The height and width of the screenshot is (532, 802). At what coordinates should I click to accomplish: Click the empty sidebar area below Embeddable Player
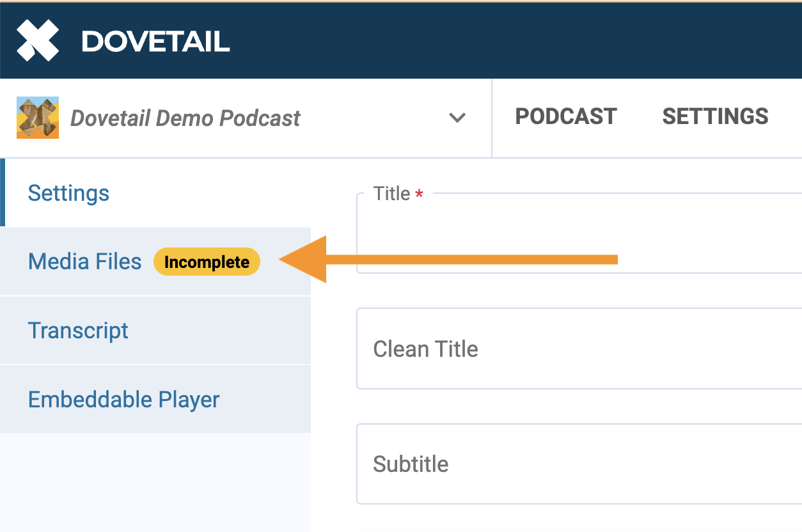155,482
